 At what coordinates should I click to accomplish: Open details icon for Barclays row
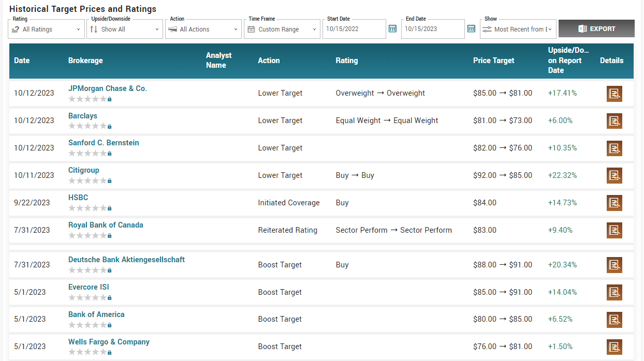click(614, 121)
